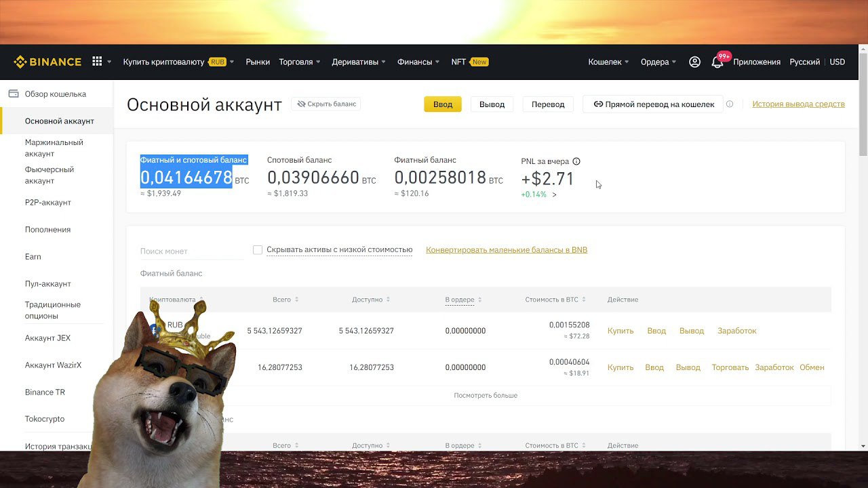Click Вывод in RUB row
868x488 pixels.
click(x=692, y=331)
